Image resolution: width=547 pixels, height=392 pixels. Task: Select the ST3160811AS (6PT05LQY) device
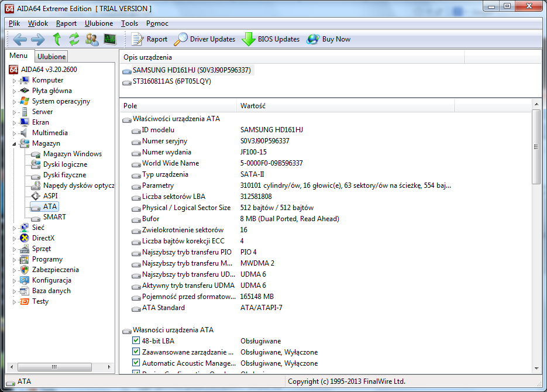tap(171, 81)
